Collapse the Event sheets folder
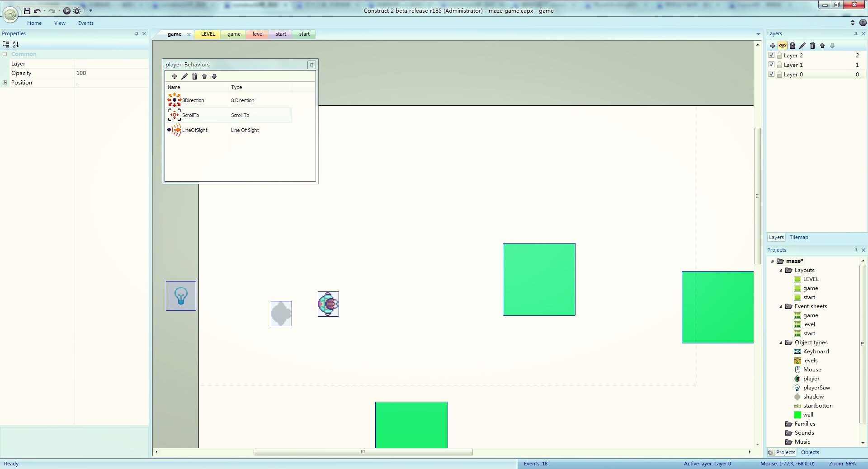Screen dimensions: 868x469 (x=781, y=306)
